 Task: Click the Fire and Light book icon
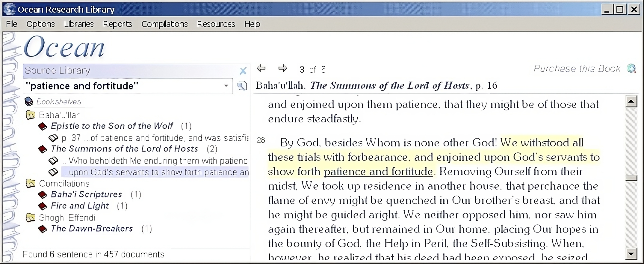43,206
